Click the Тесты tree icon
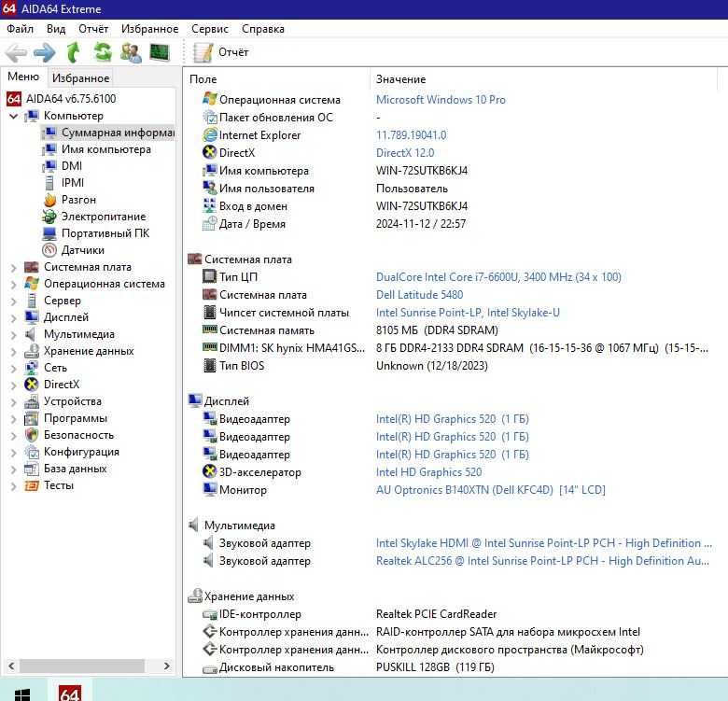This screenshot has width=728, height=701. pyautogui.click(x=32, y=485)
